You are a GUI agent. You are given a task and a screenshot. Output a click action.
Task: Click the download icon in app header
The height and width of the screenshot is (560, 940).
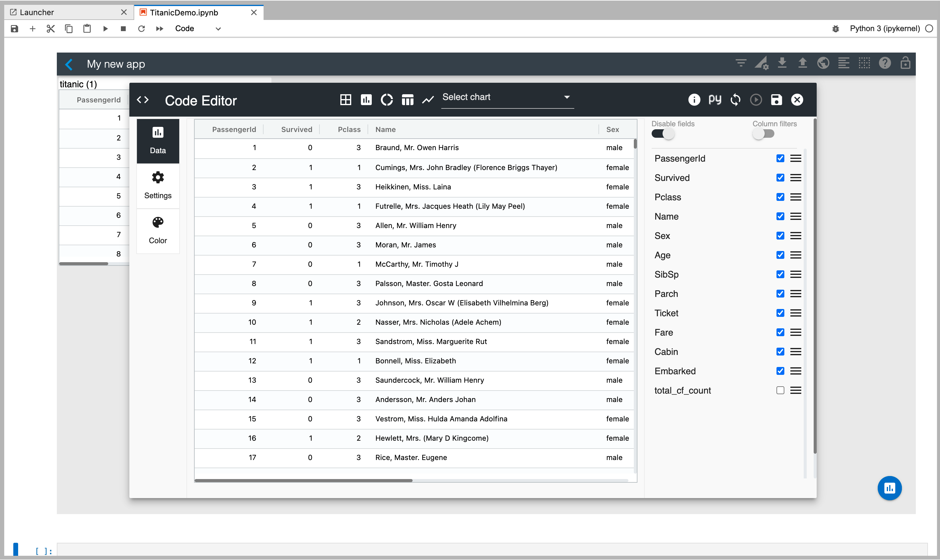point(782,63)
